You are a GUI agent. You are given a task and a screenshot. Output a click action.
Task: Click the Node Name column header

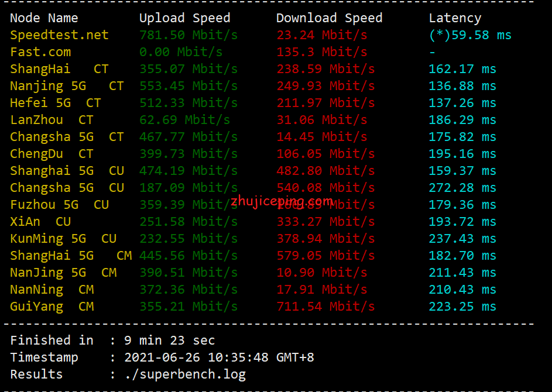pyautogui.click(x=44, y=18)
